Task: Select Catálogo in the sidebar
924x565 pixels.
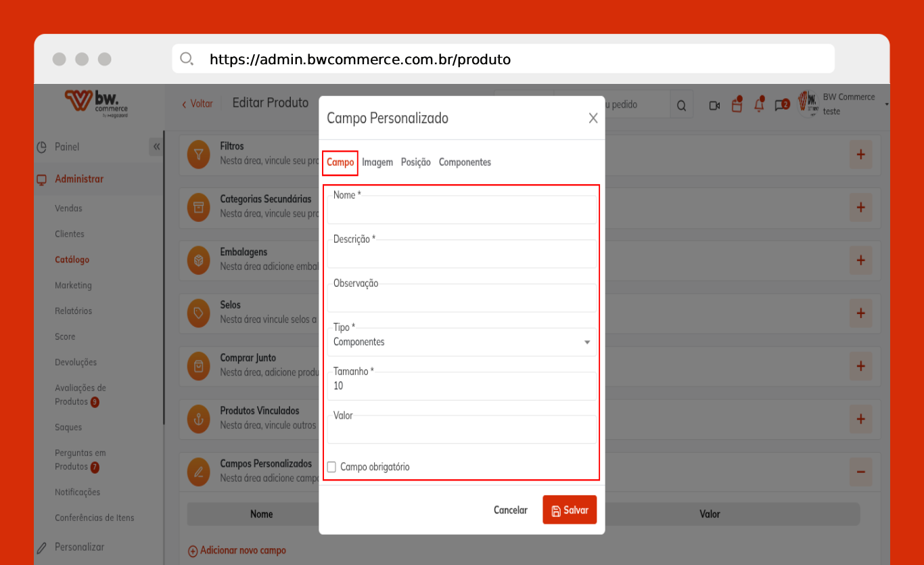Action: tap(72, 260)
